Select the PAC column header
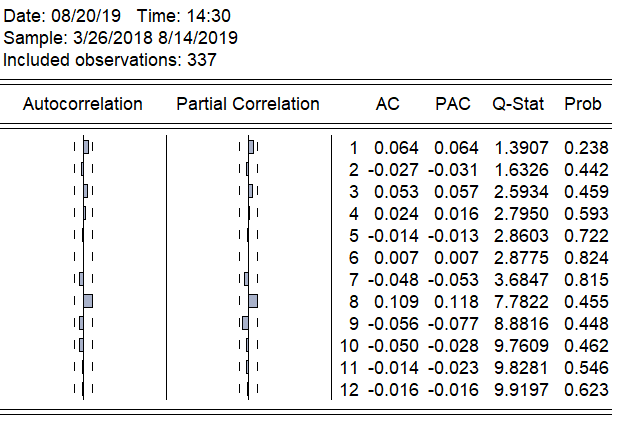623x433 pixels. pos(453,104)
